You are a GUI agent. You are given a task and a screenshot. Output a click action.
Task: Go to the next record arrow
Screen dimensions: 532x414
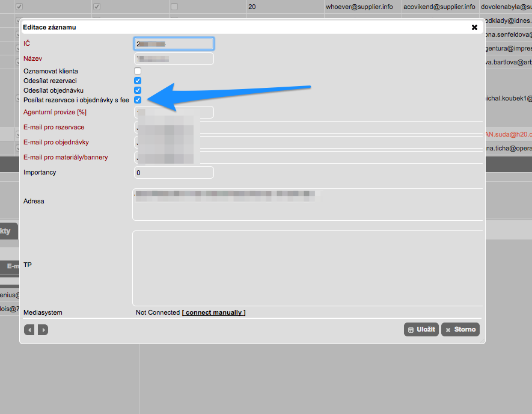click(43, 330)
